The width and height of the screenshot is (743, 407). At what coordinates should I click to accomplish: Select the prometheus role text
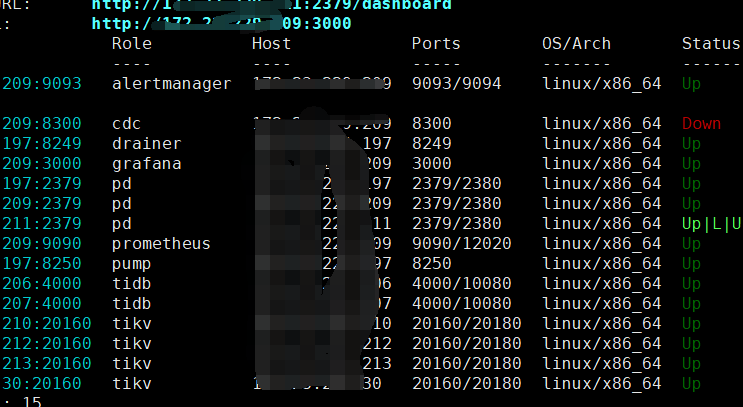(161, 244)
